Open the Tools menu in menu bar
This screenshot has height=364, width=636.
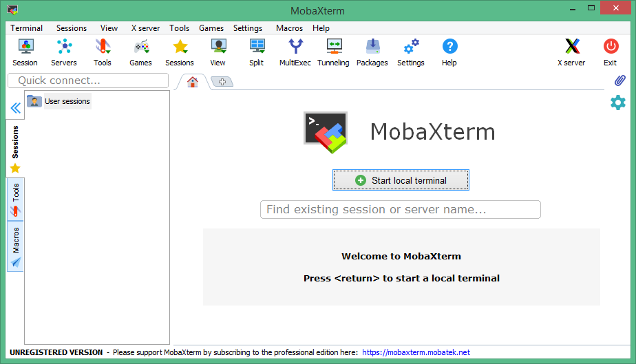tap(179, 28)
